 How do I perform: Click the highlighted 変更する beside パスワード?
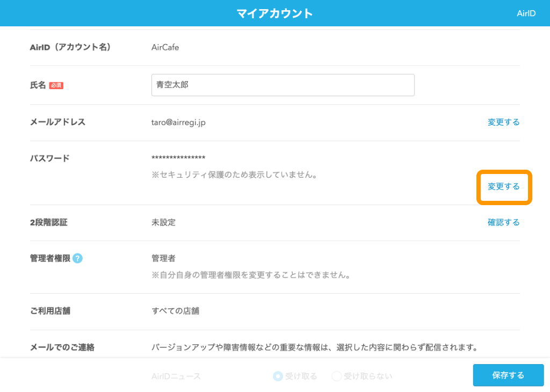pos(503,187)
